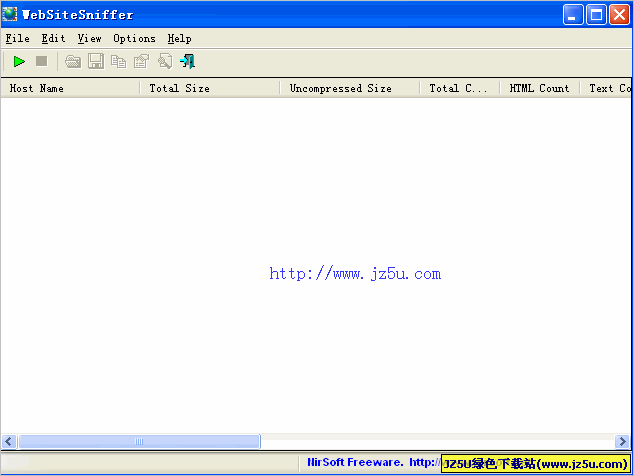Open the View menu
Viewport: 634px width, 476px height.
pyautogui.click(x=89, y=38)
